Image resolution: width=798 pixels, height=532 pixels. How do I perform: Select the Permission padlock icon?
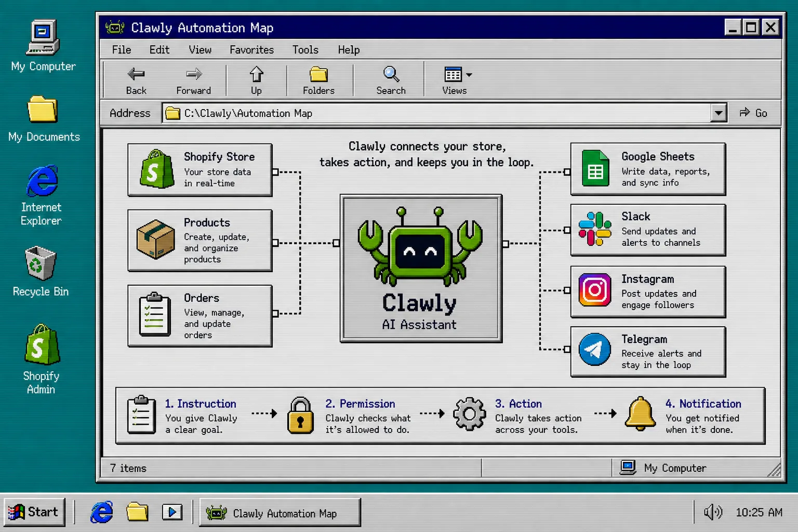[x=300, y=415]
